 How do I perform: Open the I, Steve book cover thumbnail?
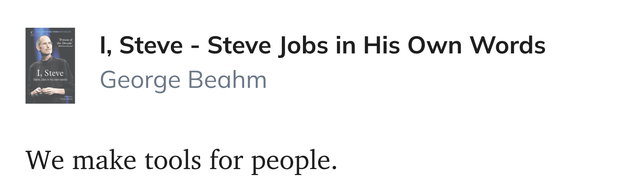tap(50, 66)
